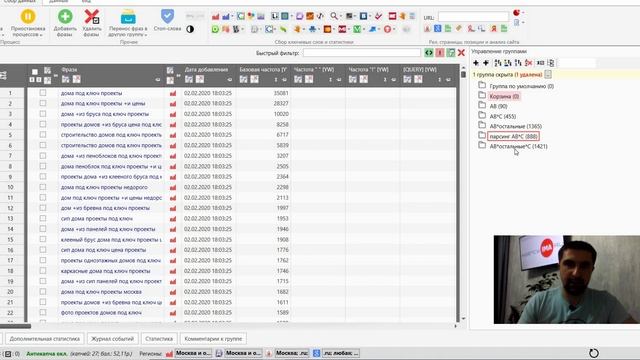The width and height of the screenshot is (640, 360).
Task: Click the magnifier search icon in the toolbar
Action: coord(334,16)
